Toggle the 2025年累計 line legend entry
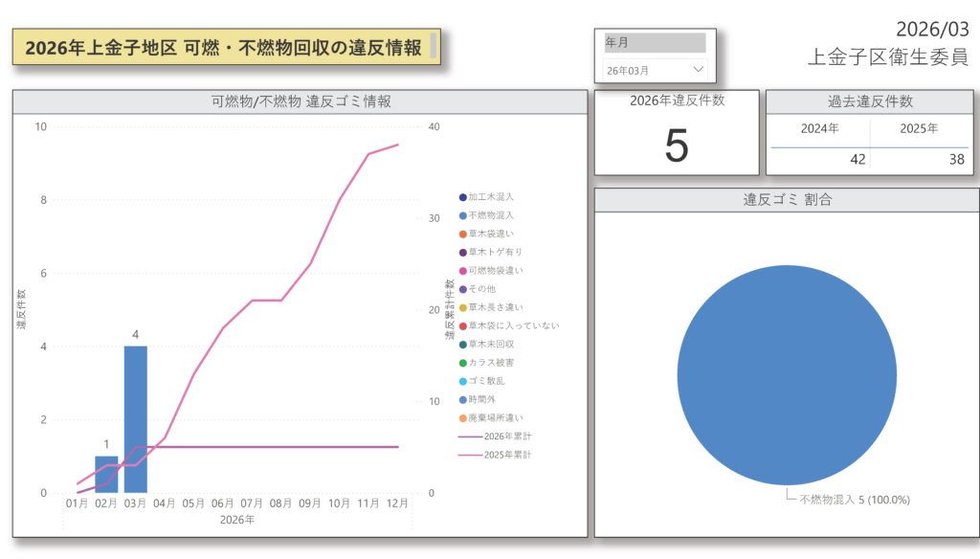The width and height of the screenshot is (980, 559). (x=498, y=455)
